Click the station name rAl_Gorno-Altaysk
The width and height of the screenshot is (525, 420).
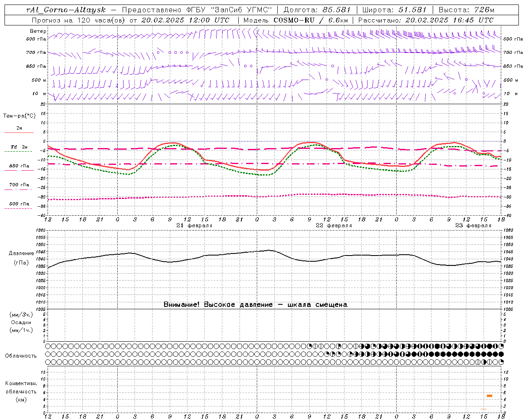click(x=66, y=9)
